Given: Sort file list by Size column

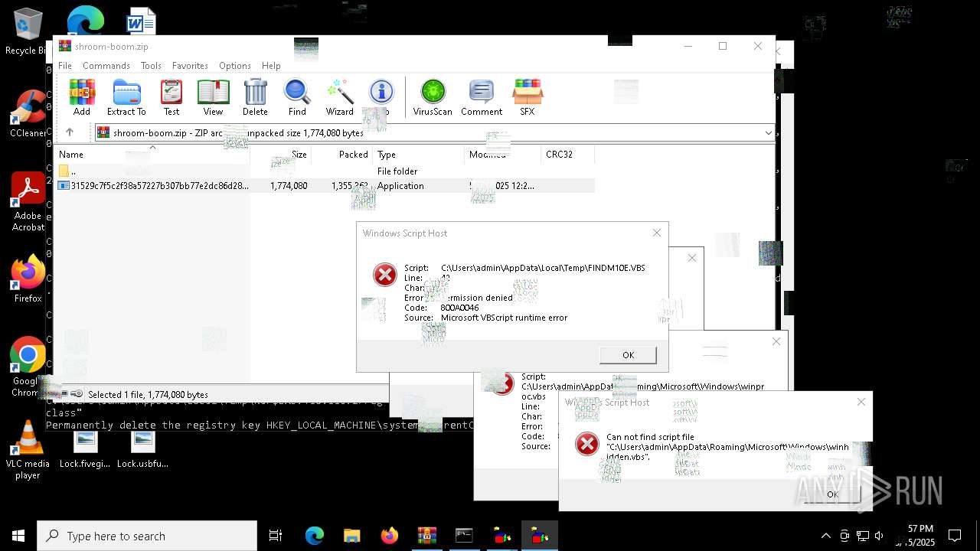Looking at the screenshot, I should click(x=280, y=155).
